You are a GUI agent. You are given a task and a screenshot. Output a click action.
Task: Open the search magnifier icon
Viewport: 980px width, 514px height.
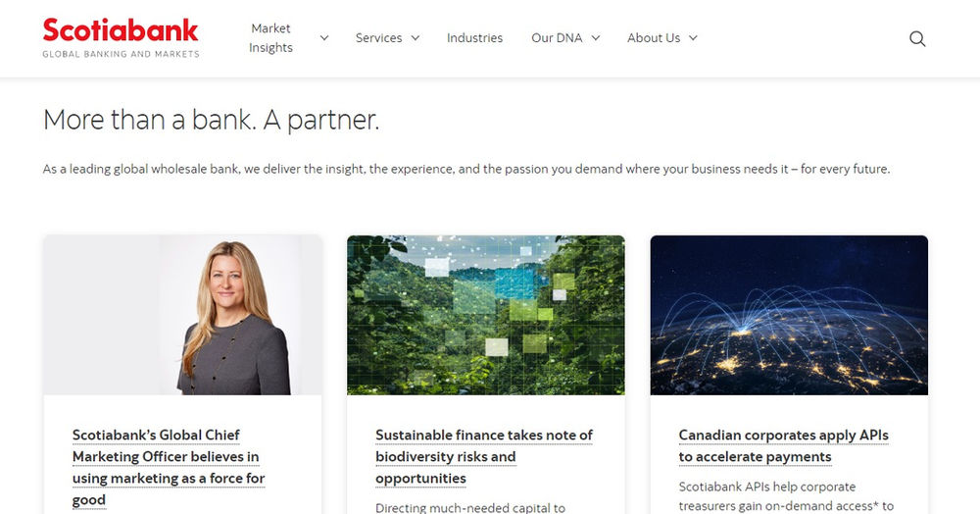[x=917, y=39]
